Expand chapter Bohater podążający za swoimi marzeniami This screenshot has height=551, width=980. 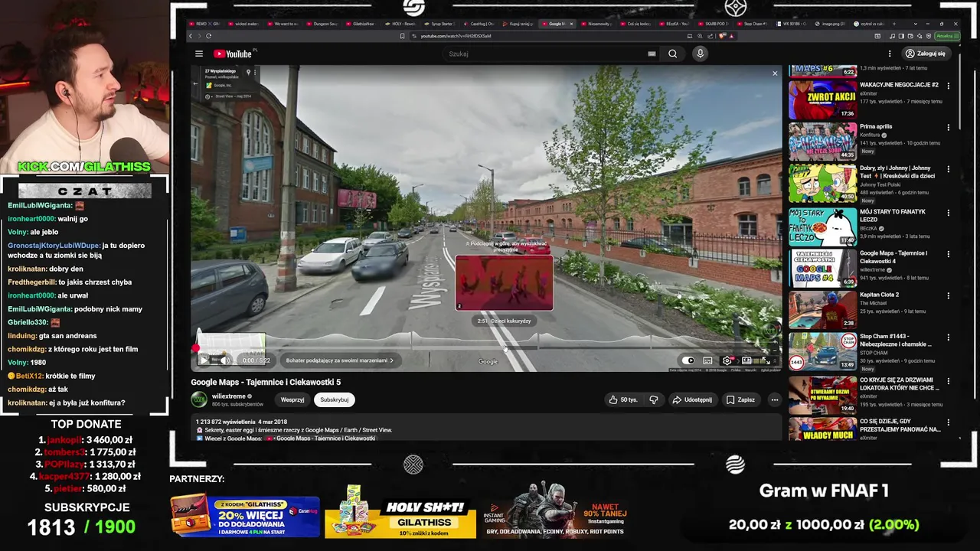coord(339,360)
